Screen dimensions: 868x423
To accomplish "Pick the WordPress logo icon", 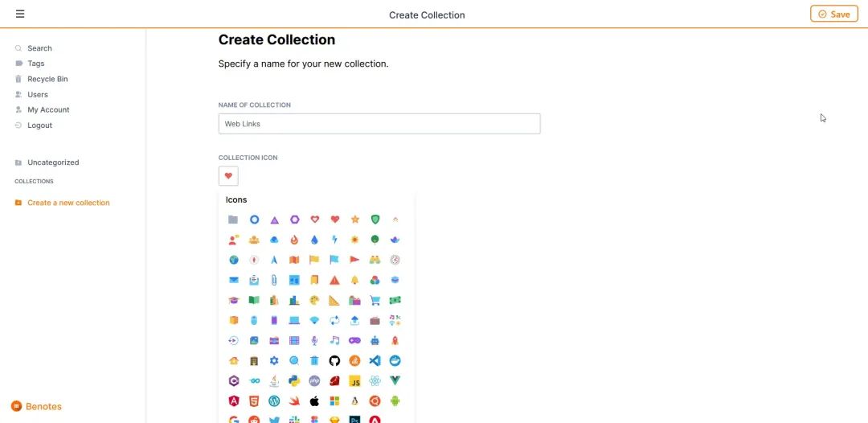I will coord(274,400).
